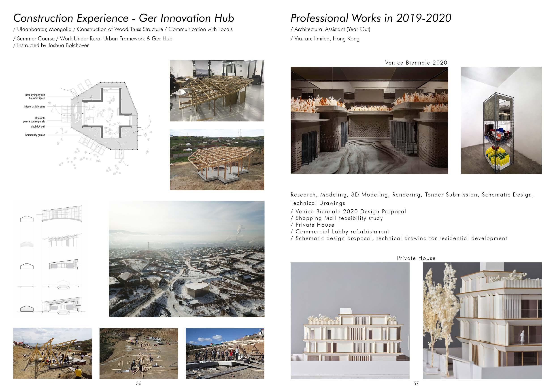The width and height of the screenshot is (555, 392).
Task: Select the Instructed by Joshua Bolchover line
Action: click(51, 45)
